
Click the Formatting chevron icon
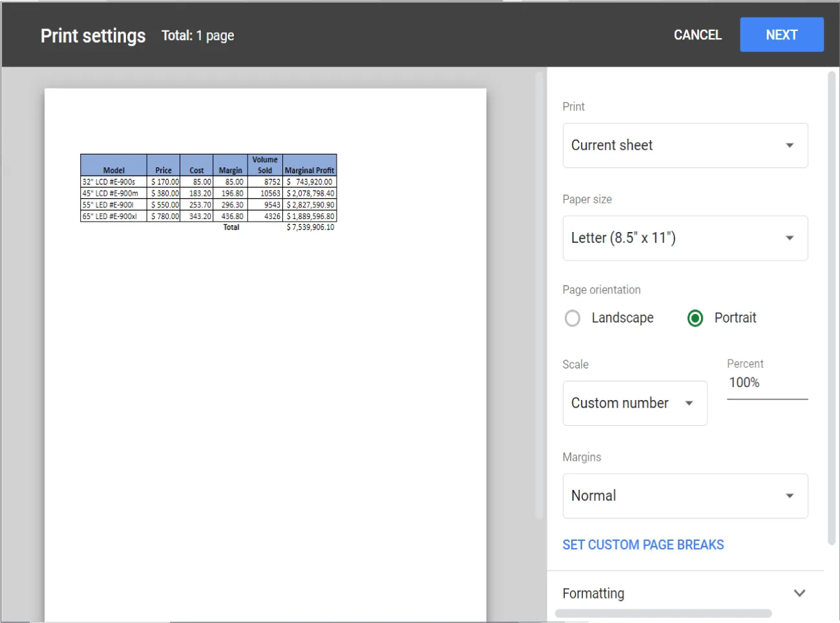799,593
